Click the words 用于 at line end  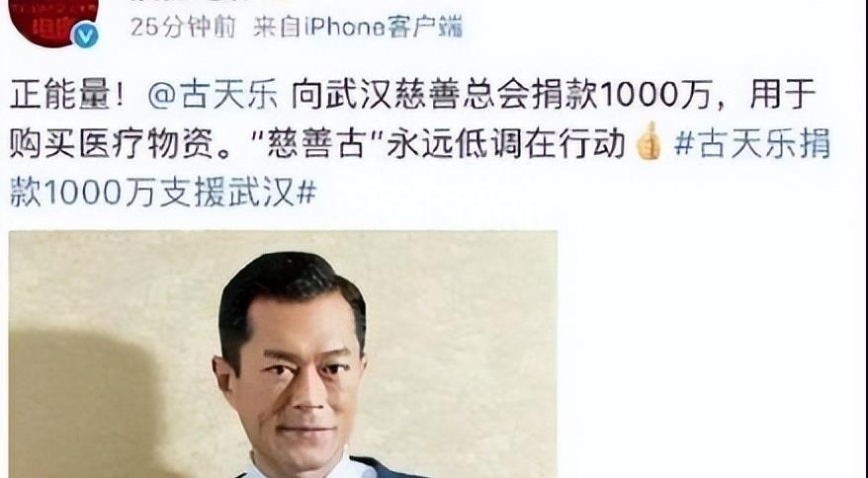[x=783, y=95]
